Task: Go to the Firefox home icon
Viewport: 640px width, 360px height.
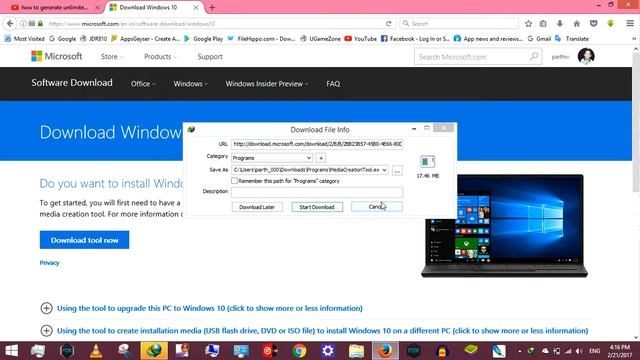Action: 576,24
